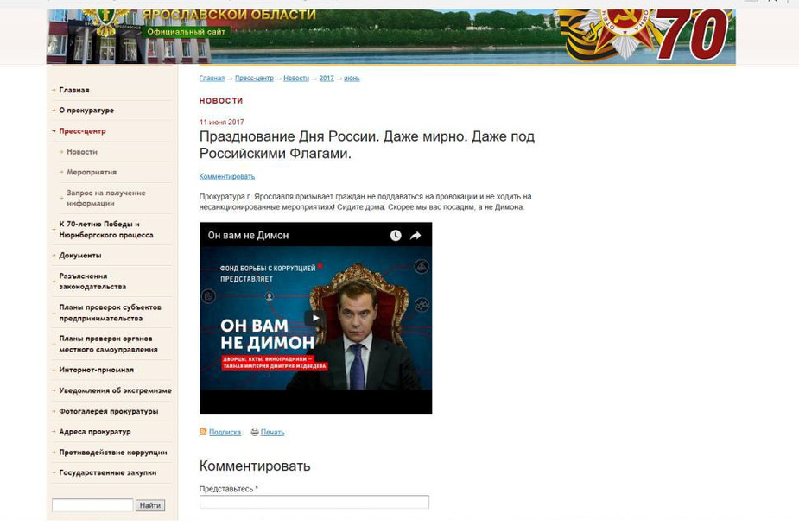Select Мероприятия in the sidebar submenu

(x=92, y=173)
